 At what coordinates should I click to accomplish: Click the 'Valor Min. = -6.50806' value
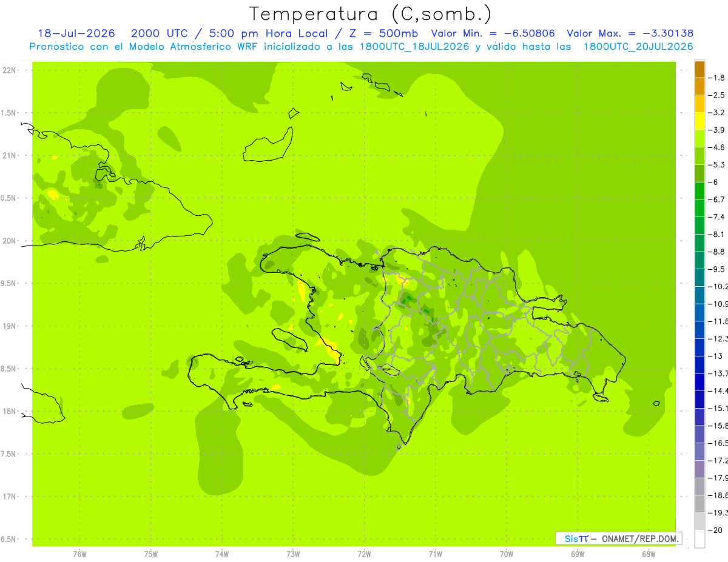click(x=493, y=33)
